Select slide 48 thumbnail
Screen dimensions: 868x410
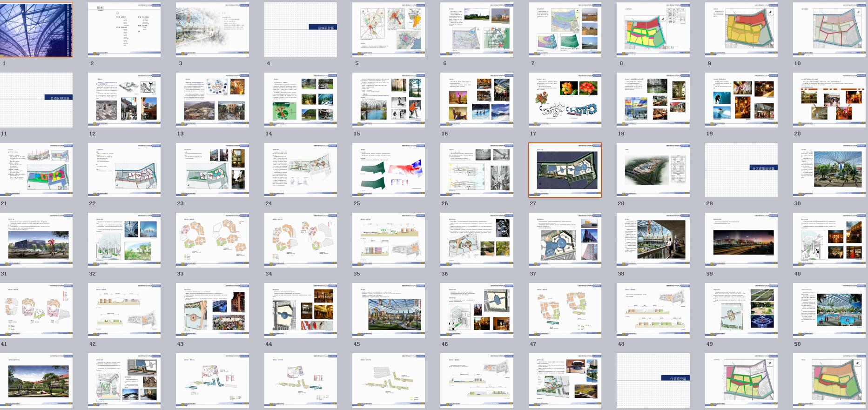point(653,310)
